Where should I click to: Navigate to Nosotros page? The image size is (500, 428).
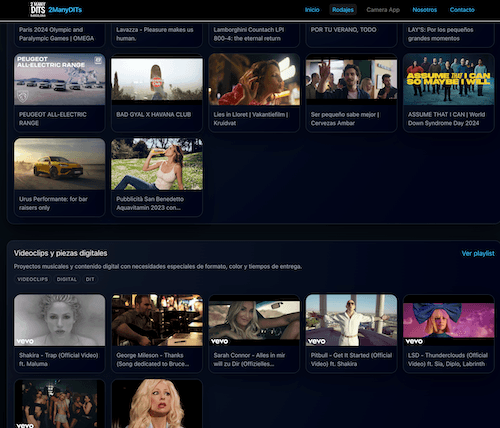pos(424,10)
